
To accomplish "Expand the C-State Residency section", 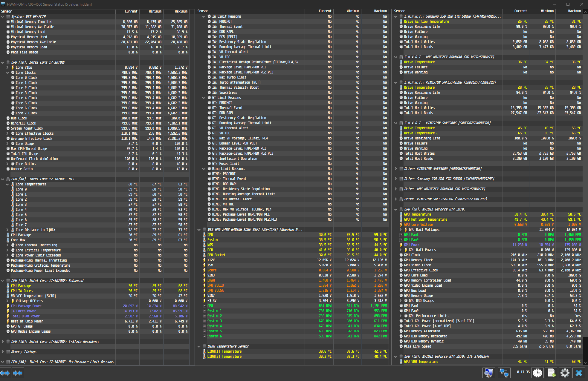I will [x=3, y=341].
